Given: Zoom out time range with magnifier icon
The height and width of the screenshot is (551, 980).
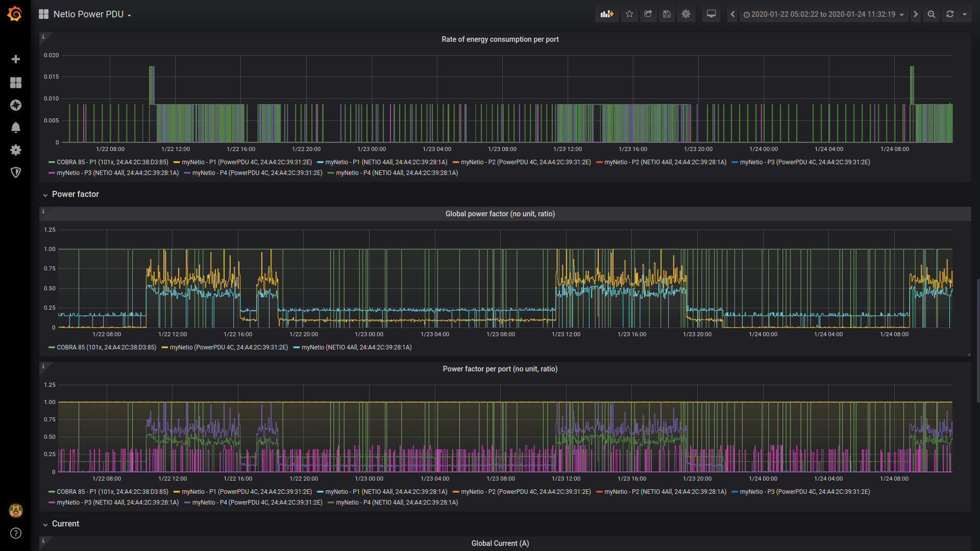Looking at the screenshot, I should tap(932, 14).
